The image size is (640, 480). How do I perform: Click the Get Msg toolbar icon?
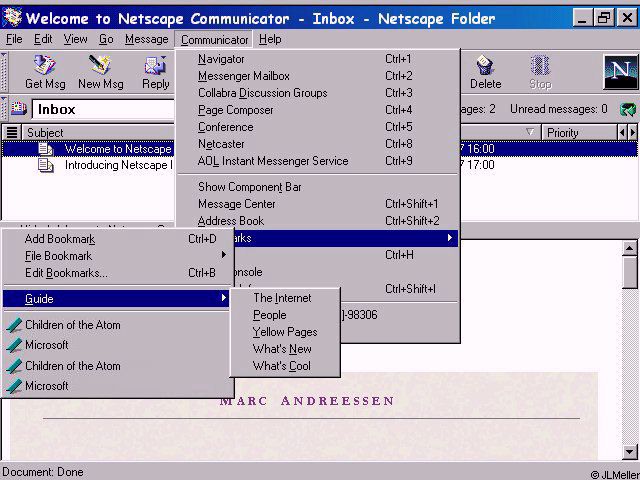[x=44, y=64]
